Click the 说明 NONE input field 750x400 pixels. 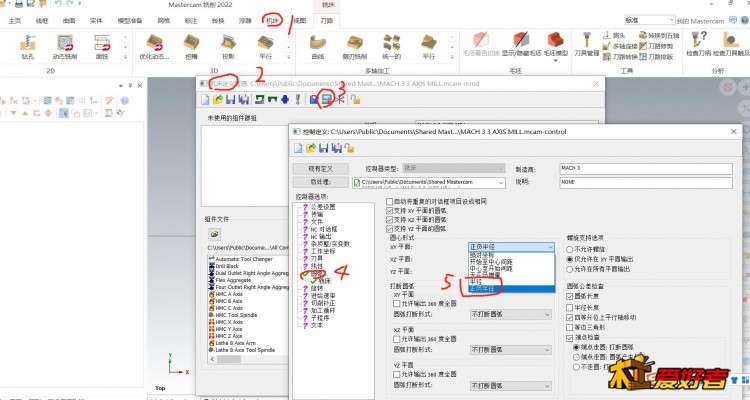pos(646,182)
